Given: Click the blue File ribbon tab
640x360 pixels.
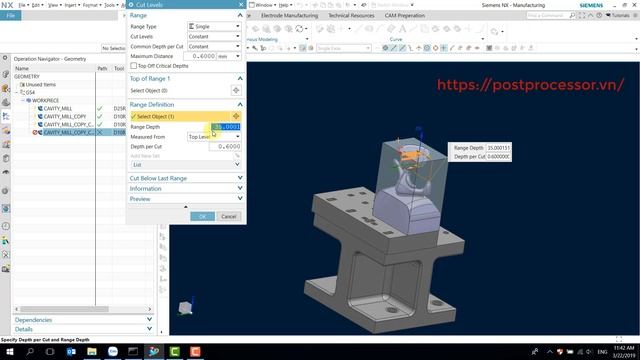Looking at the screenshot, I should [x=11, y=16].
